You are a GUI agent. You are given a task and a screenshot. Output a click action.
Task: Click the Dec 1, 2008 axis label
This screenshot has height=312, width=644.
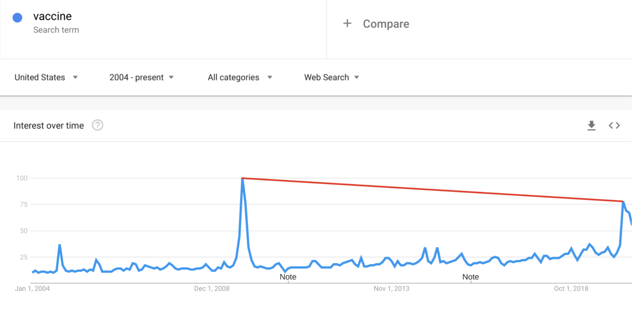pyautogui.click(x=212, y=289)
